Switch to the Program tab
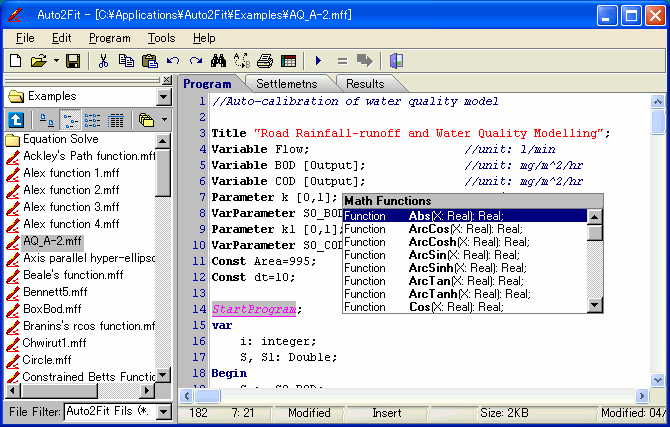Screen dimensions: 670x427 [208, 84]
